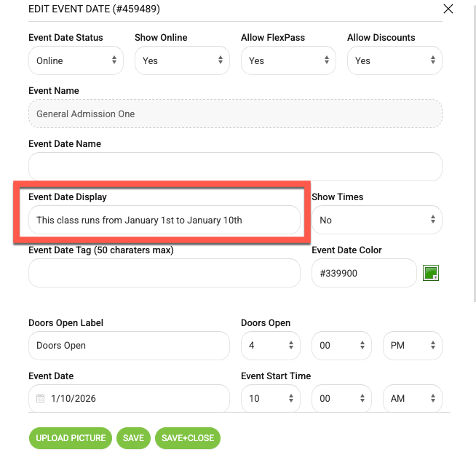The image size is (476, 460).
Task: Click the calendar icon in Event Date
Action: pos(40,398)
